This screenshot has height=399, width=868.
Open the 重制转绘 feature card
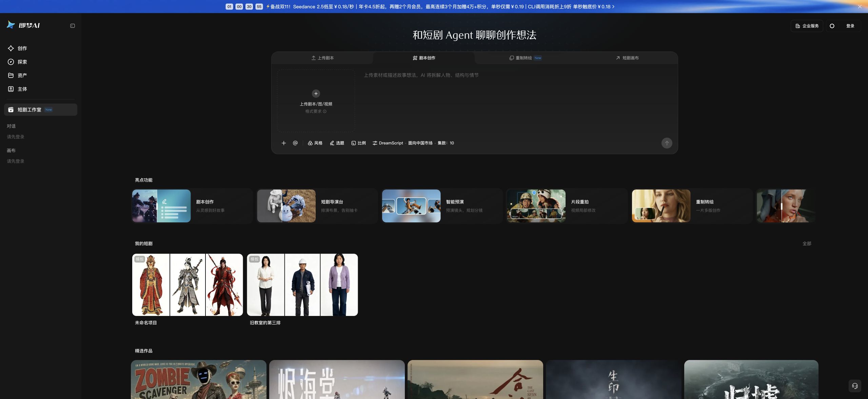click(692, 206)
